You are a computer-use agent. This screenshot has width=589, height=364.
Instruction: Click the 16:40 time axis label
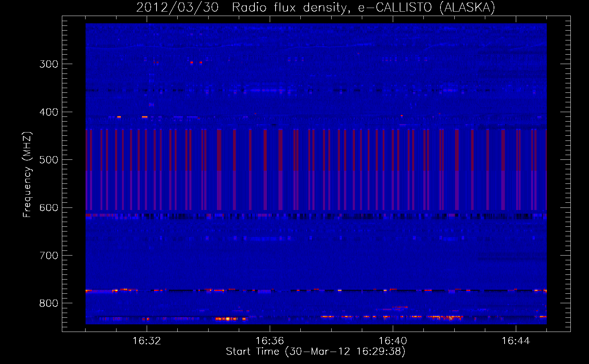click(x=393, y=341)
